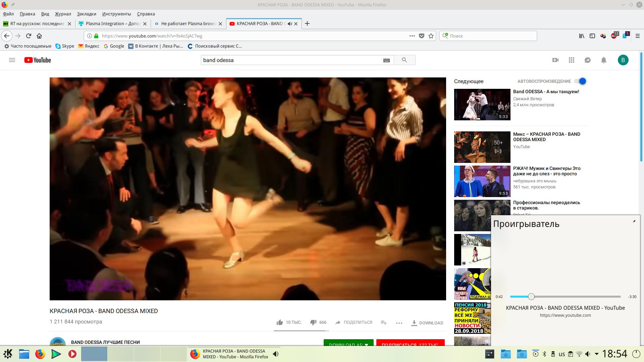
Task: Expand hidden system tray icons arrow
Action: [x=596, y=354]
